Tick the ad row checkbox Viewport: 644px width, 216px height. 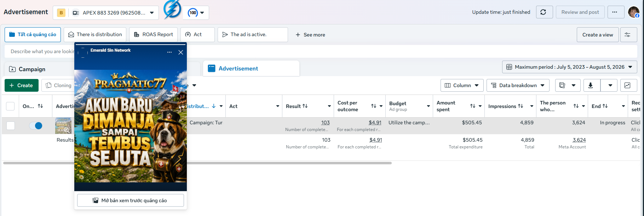click(x=10, y=126)
